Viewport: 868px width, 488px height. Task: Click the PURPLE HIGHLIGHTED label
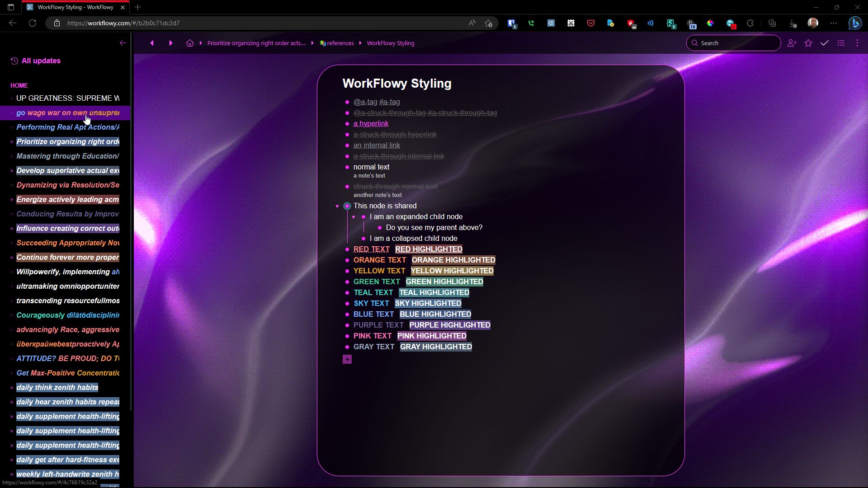click(450, 325)
